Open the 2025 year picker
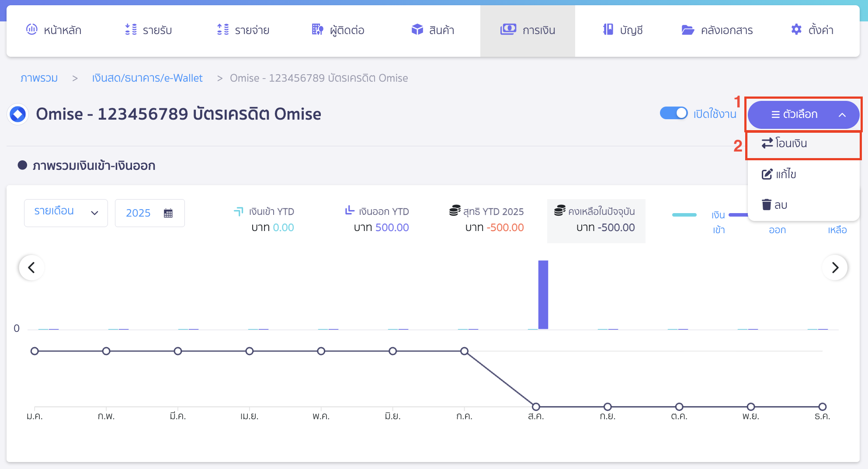This screenshot has width=868, height=469. pos(149,213)
